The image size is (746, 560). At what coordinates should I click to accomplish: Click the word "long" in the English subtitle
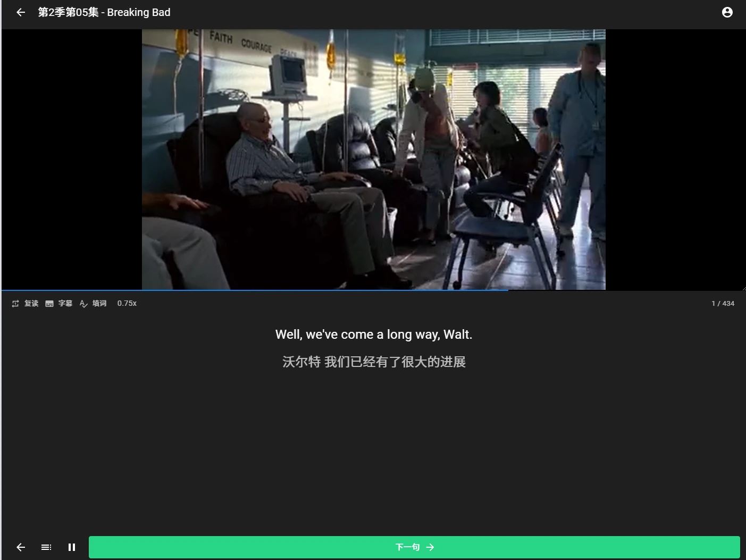pos(399,335)
